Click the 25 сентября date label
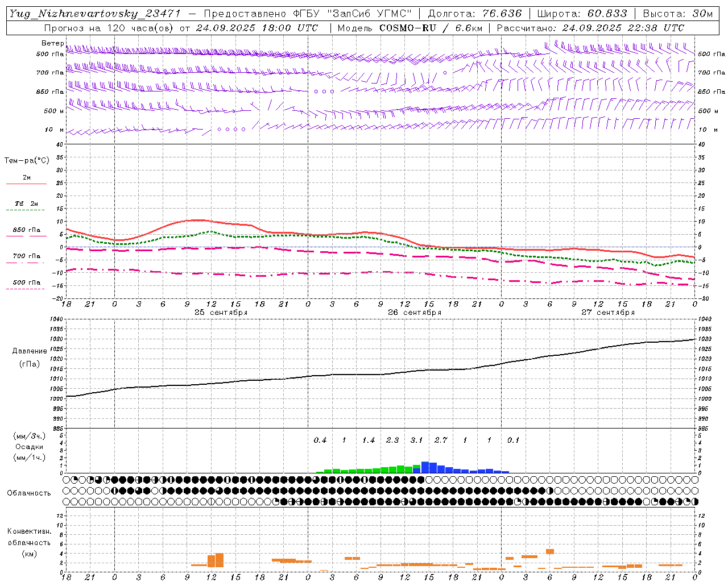 coord(221,313)
